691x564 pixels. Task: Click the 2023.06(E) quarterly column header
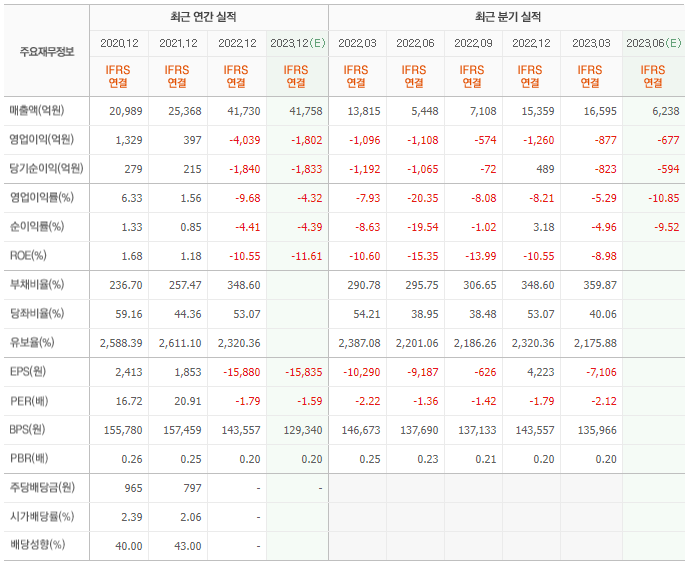[x=654, y=43]
